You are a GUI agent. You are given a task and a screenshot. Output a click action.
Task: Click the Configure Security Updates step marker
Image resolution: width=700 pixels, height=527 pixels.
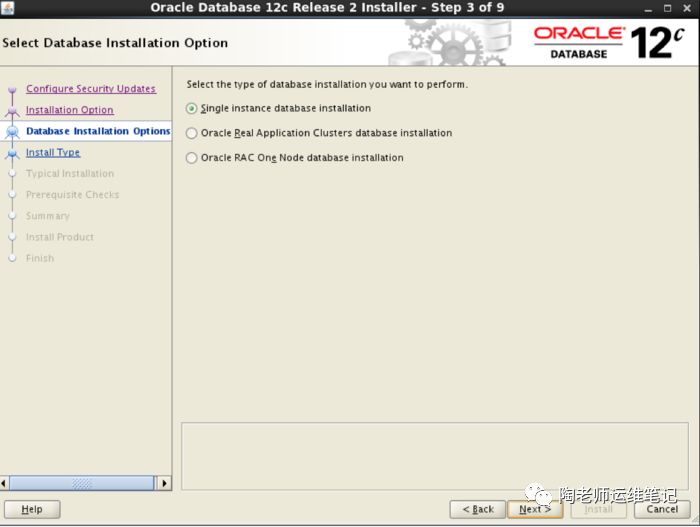[x=12, y=90]
